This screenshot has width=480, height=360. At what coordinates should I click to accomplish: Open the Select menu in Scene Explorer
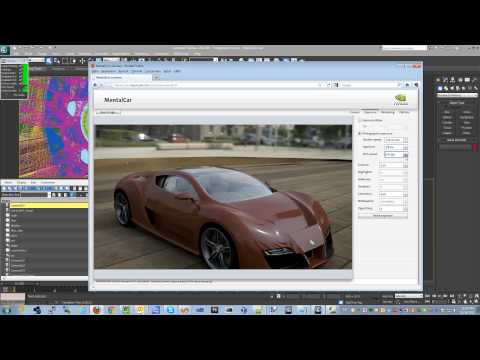[8, 183]
